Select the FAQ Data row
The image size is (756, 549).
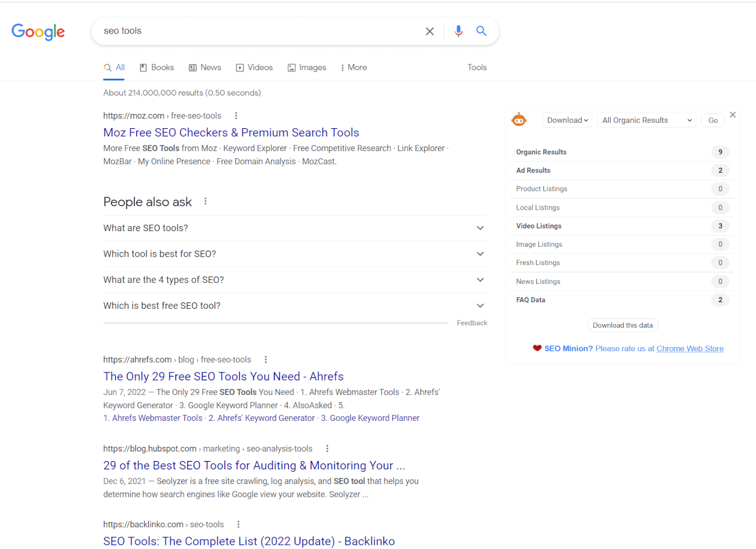(623, 300)
